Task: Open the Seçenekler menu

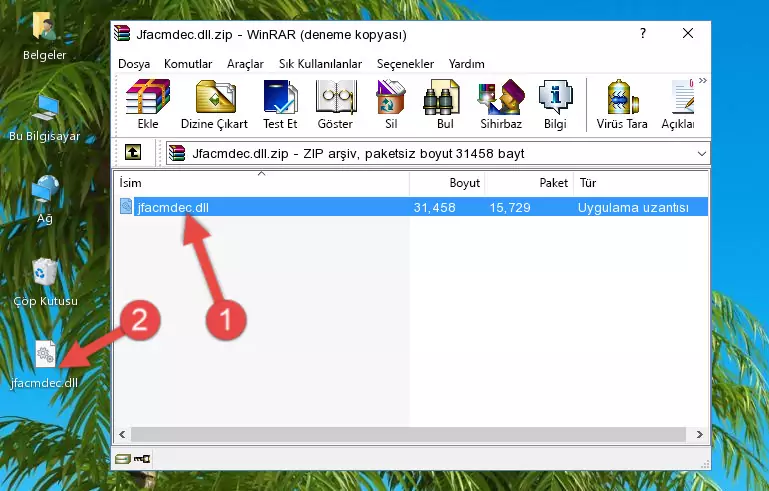Action: click(x=405, y=64)
